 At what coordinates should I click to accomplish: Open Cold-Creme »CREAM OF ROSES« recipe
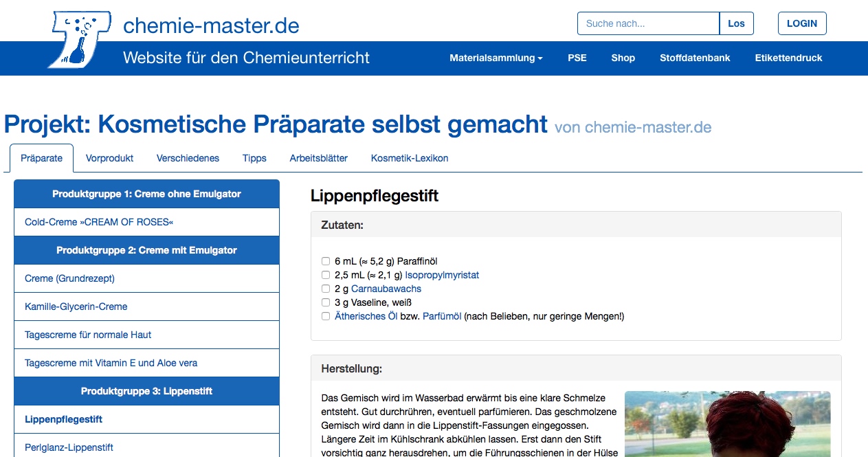146,222
